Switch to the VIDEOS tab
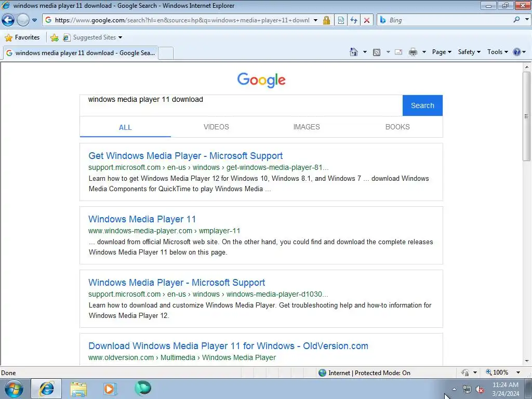Image resolution: width=532 pixels, height=399 pixels. click(x=216, y=127)
